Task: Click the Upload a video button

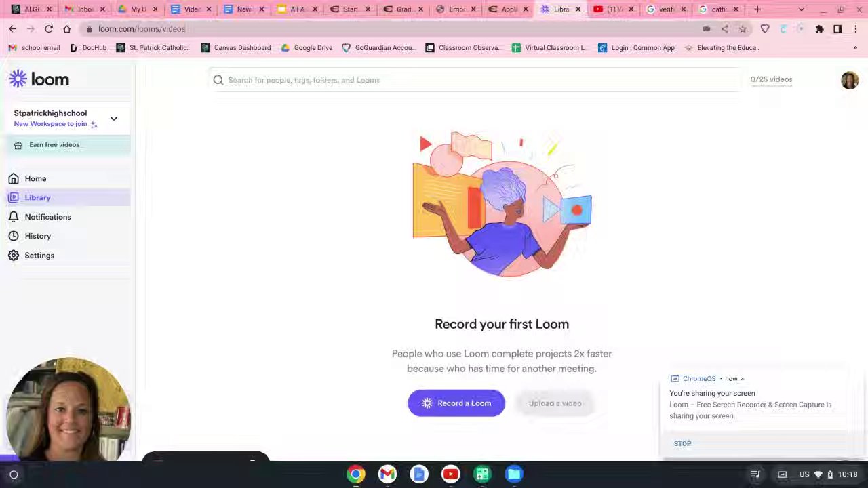Action: coord(555,403)
